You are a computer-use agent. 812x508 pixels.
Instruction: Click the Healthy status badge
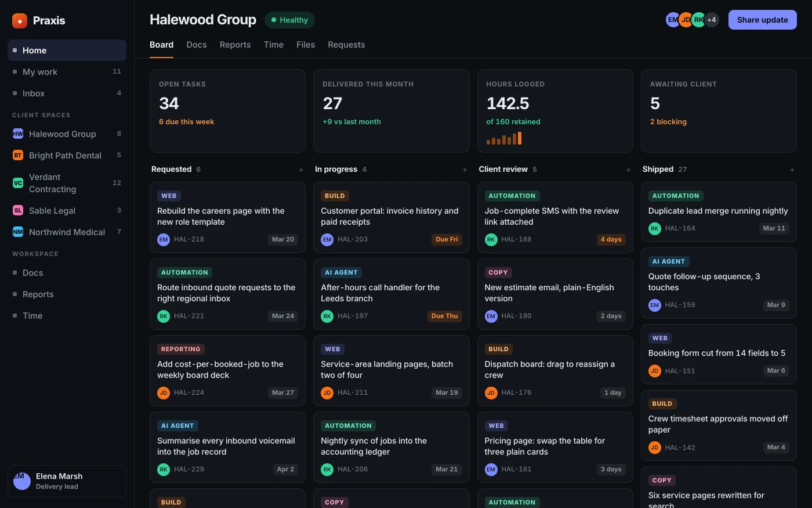[x=289, y=20]
